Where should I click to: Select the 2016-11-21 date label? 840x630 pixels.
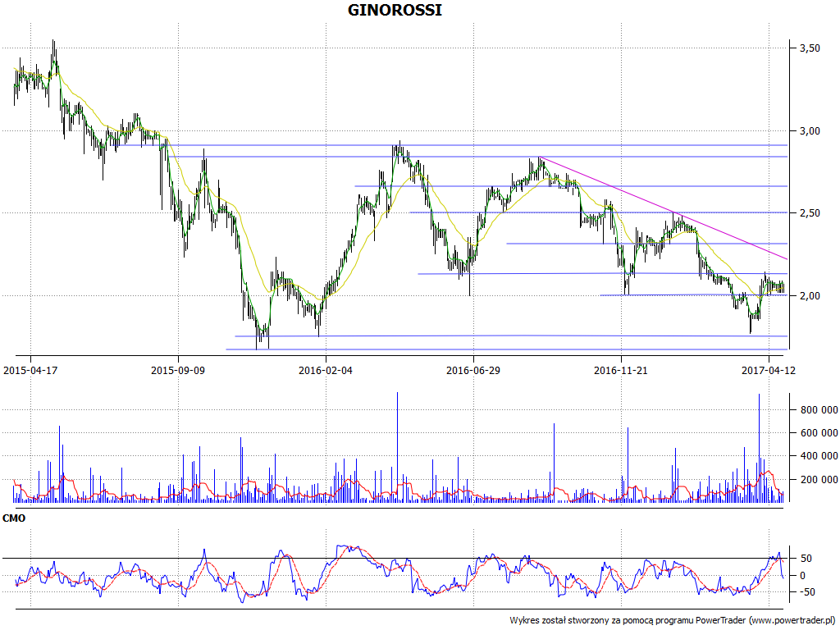pyautogui.click(x=621, y=370)
